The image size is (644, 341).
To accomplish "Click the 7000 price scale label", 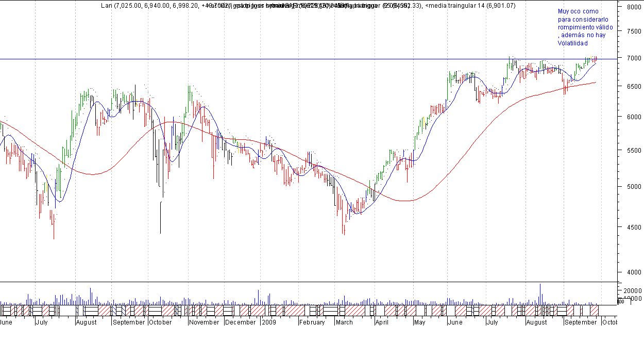I will pos(634,59).
